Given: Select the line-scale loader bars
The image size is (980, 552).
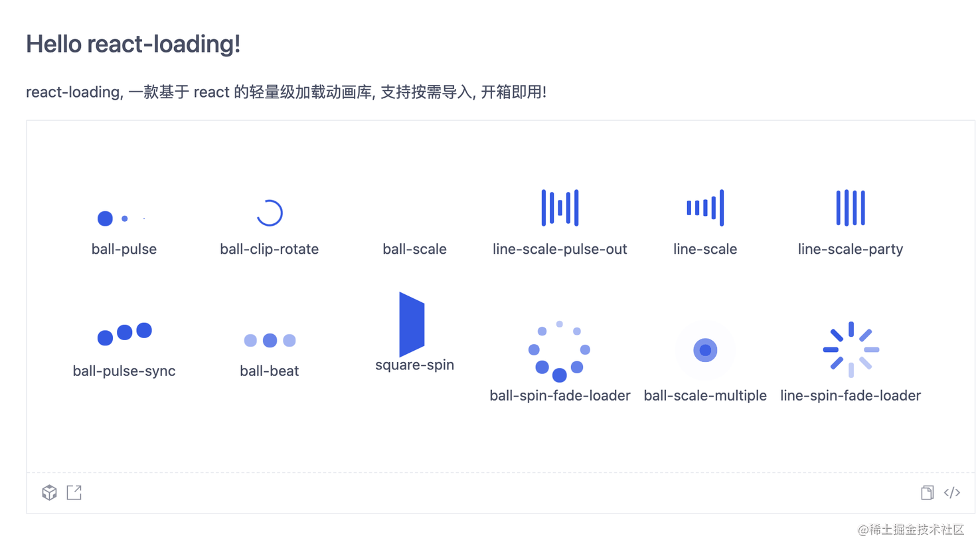Looking at the screenshot, I should [705, 207].
